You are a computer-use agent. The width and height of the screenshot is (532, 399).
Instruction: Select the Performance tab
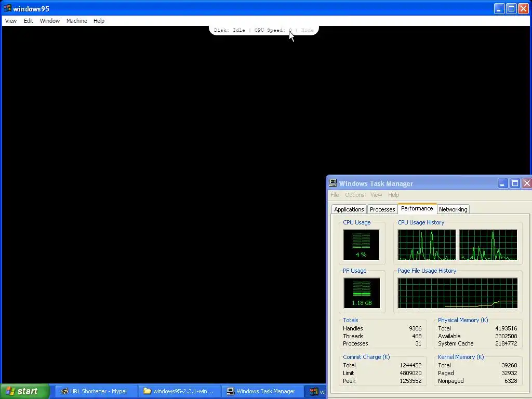point(417,208)
